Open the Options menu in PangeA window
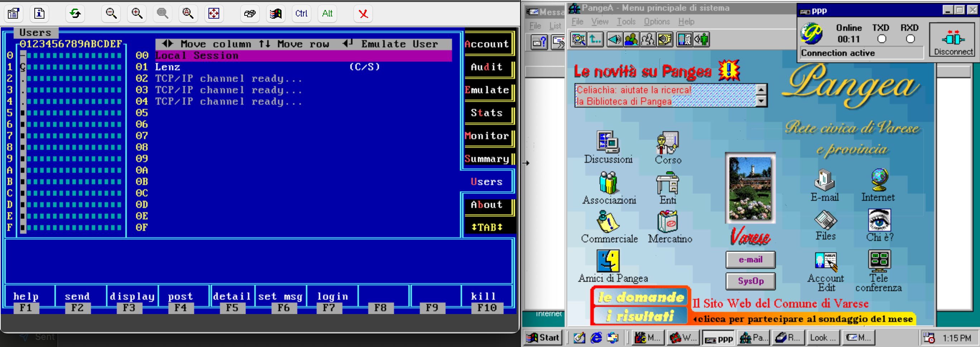This screenshot has height=347, width=980. pyautogui.click(x=657, y=22)
